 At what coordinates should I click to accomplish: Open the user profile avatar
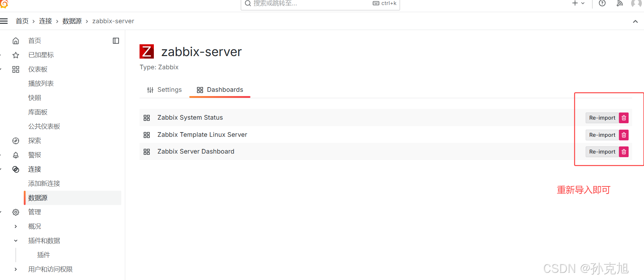click(x=636, y=3)
